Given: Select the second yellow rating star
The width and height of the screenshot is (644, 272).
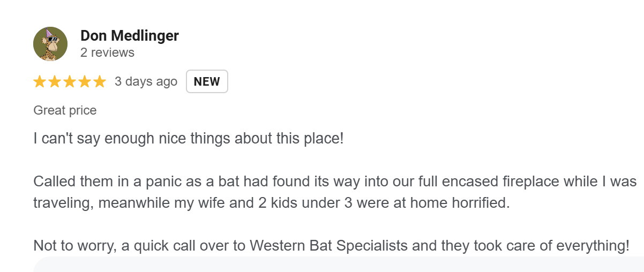Looking at the screenshot, I should [55, 81].
